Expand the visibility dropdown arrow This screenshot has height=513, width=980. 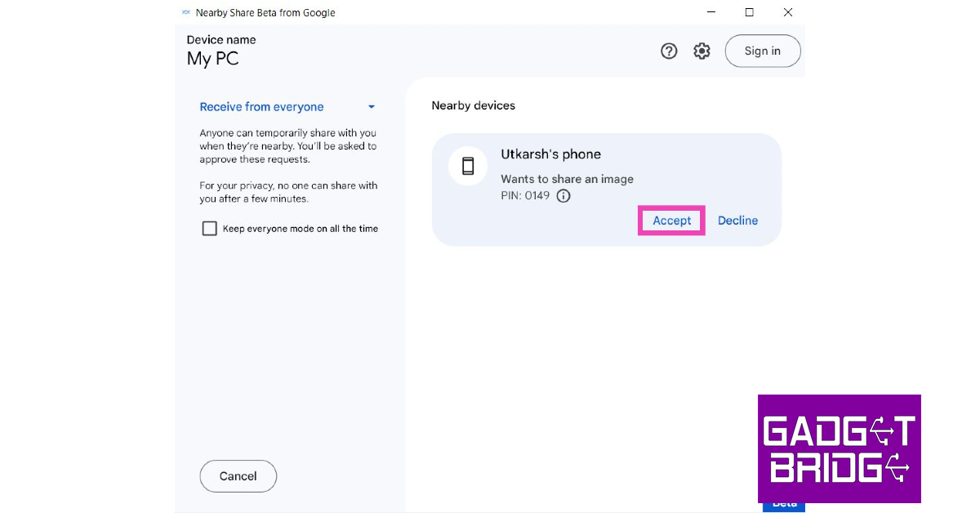(x=372, y=107)
